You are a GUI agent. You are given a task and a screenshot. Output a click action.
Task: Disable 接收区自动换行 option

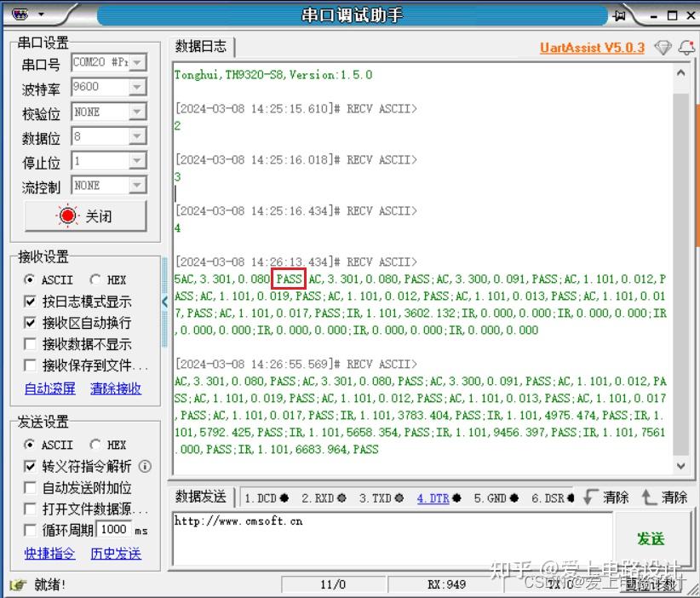coord(28,321)
